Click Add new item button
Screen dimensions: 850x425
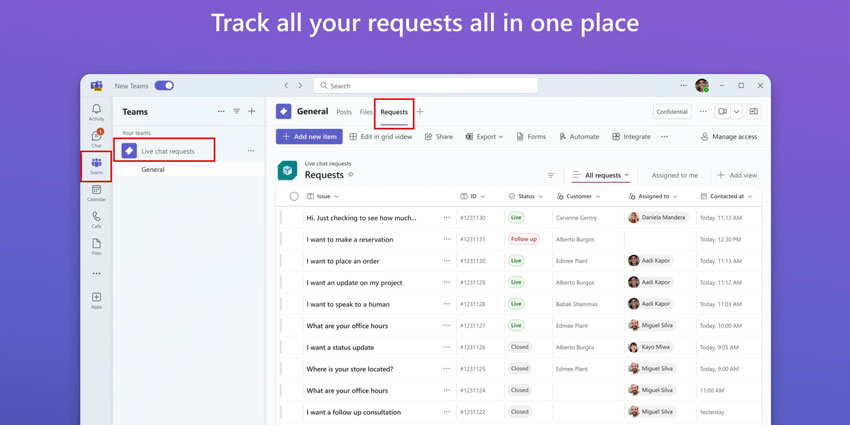coord(309,137)
